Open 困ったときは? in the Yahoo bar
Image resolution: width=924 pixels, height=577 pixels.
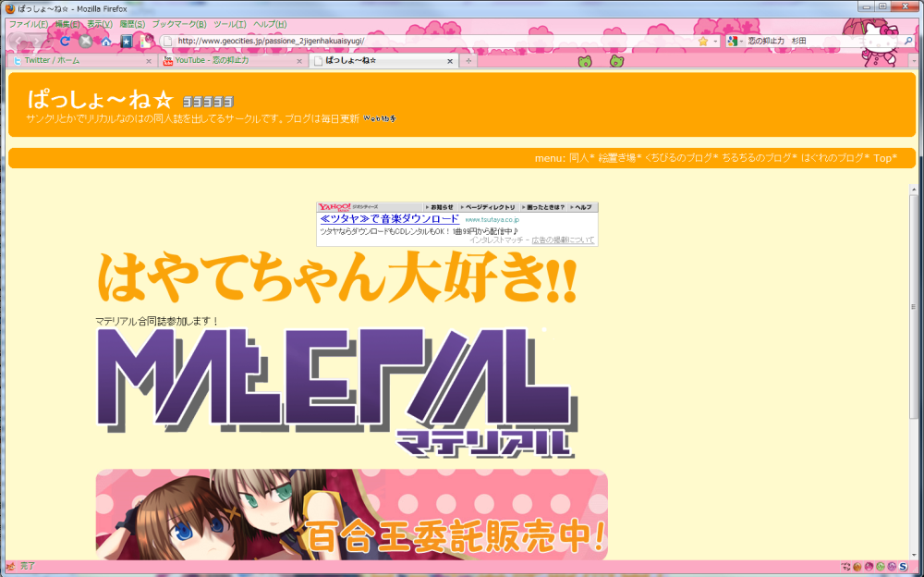(x=544, y=207)
